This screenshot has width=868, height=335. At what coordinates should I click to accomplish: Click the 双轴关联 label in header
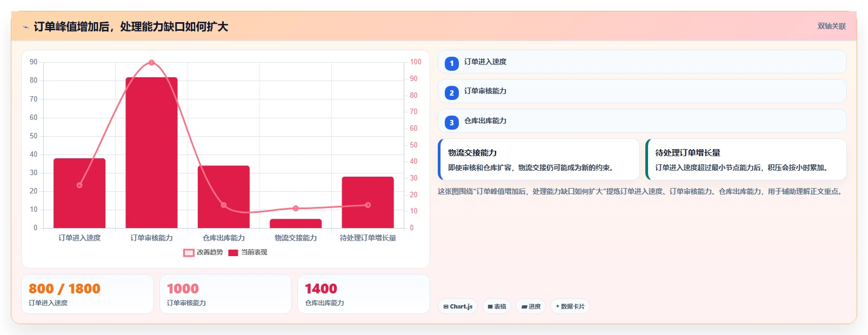831,26
